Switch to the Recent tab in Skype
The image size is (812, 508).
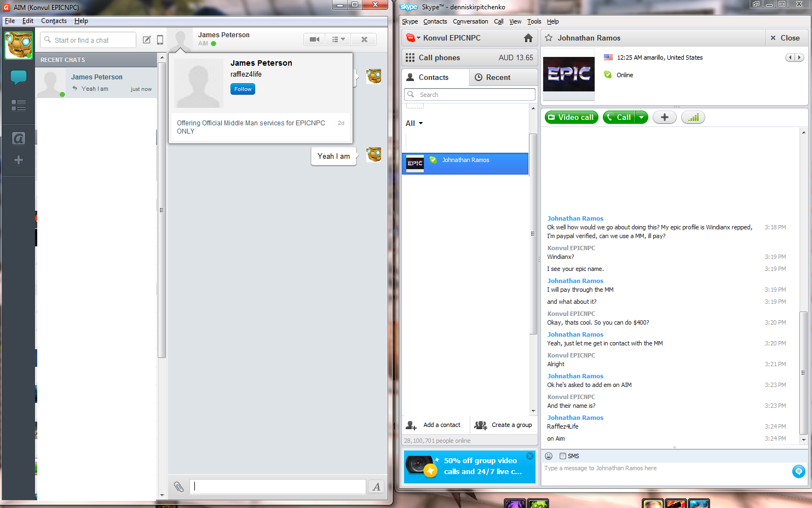[x=503, y=77]
